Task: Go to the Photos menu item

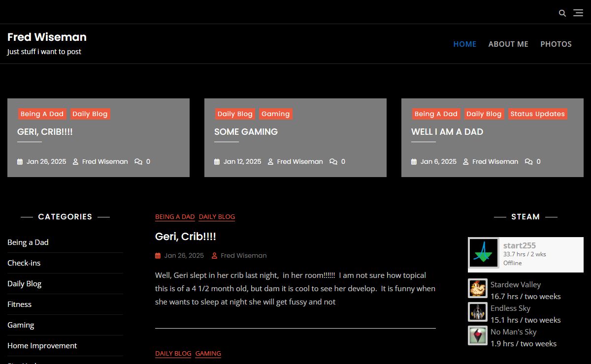Action: click(556, 44)
